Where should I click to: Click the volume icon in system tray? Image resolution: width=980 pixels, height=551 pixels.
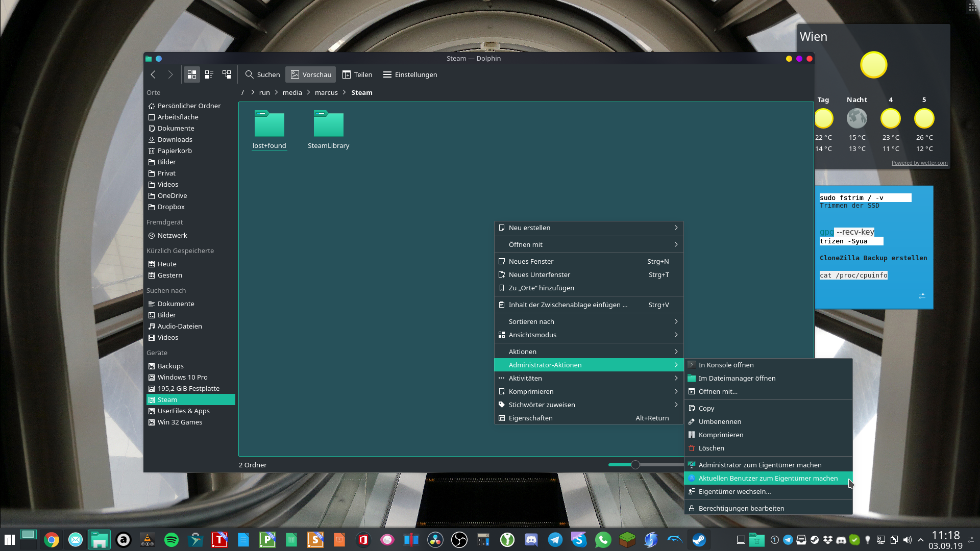(907, 540)
